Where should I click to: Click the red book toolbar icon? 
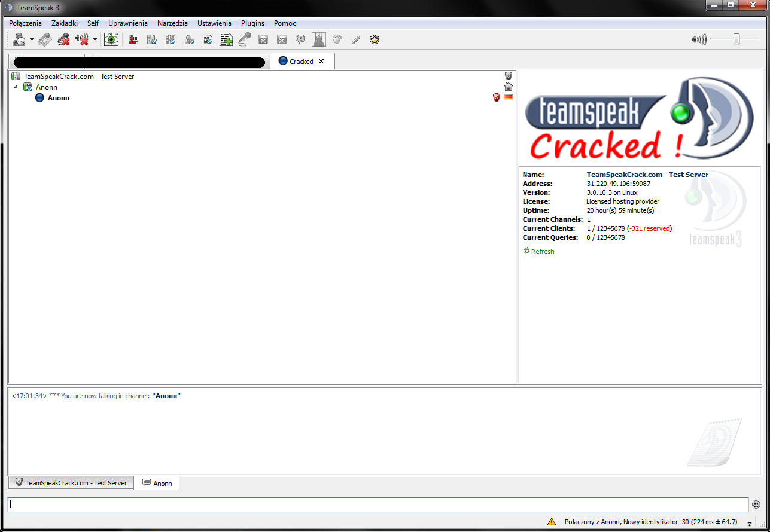133,39
